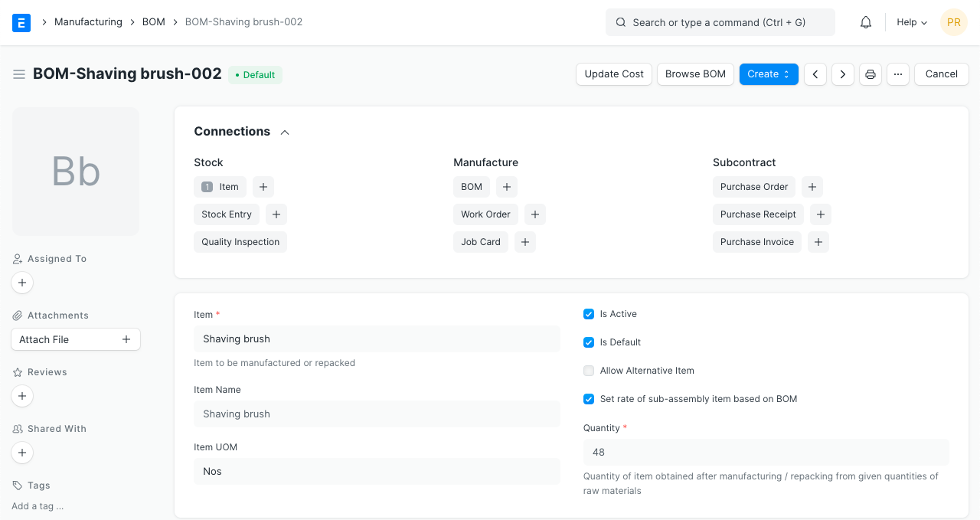Toggle sidebar with hamburger menu icon
980x520 pixels.
(19, 74)
